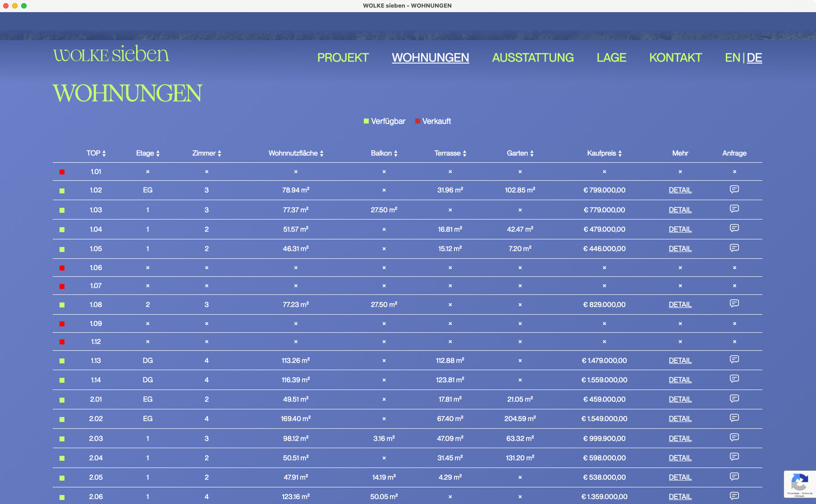Click the inquiry chat icon for TOP 1.02
This screenshot has height=504, width=816.
pyautogui.click(x=734, y=189)
